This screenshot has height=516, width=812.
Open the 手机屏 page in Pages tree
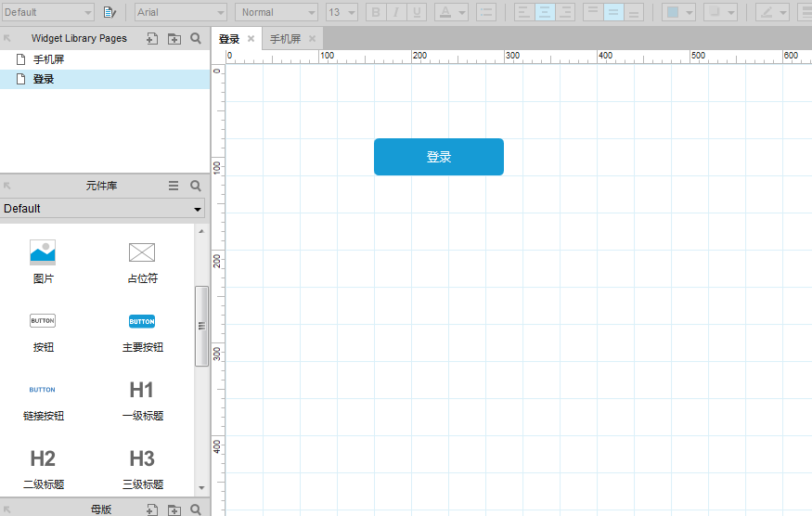point(48,59)
